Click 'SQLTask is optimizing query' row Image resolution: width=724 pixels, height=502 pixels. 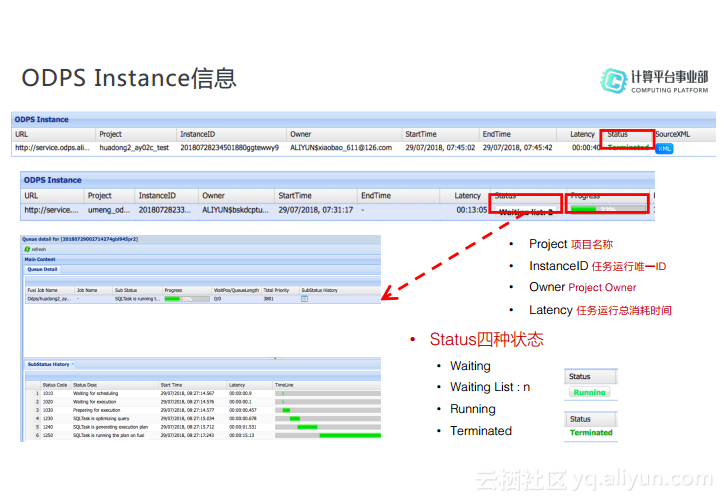[203, 418]
